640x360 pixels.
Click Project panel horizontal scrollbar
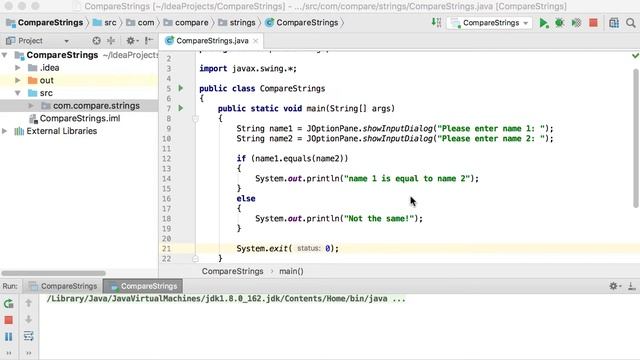coord(53,273)
